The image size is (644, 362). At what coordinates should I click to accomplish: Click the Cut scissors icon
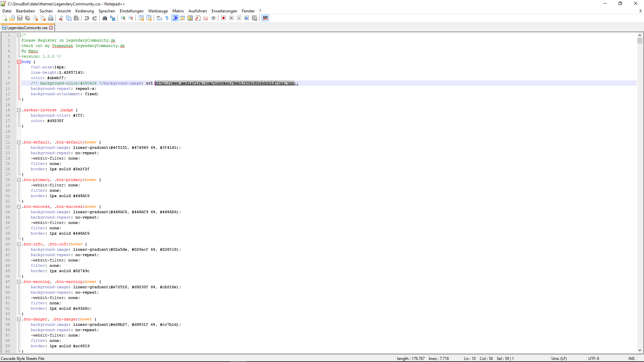click(61, 18)
